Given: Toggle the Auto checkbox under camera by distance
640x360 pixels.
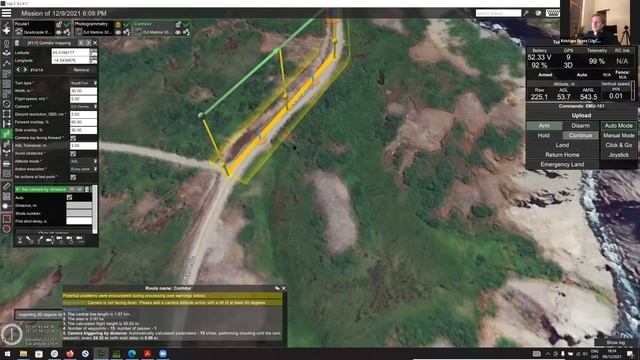Looking at the screenshot, I should (69, 197).
